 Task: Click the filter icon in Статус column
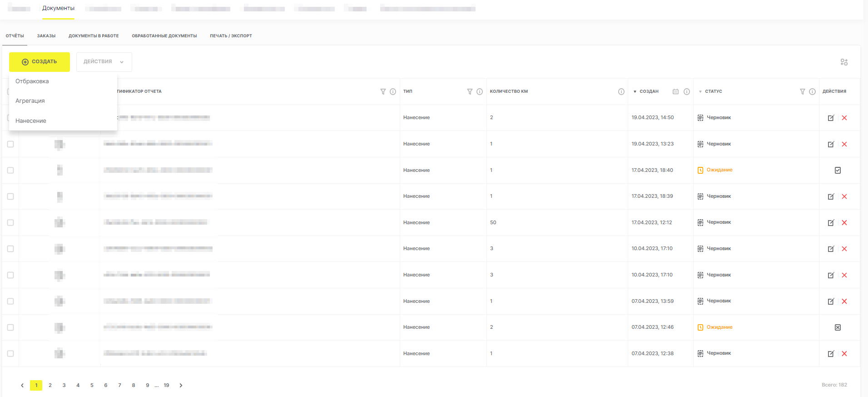point(803,91)
